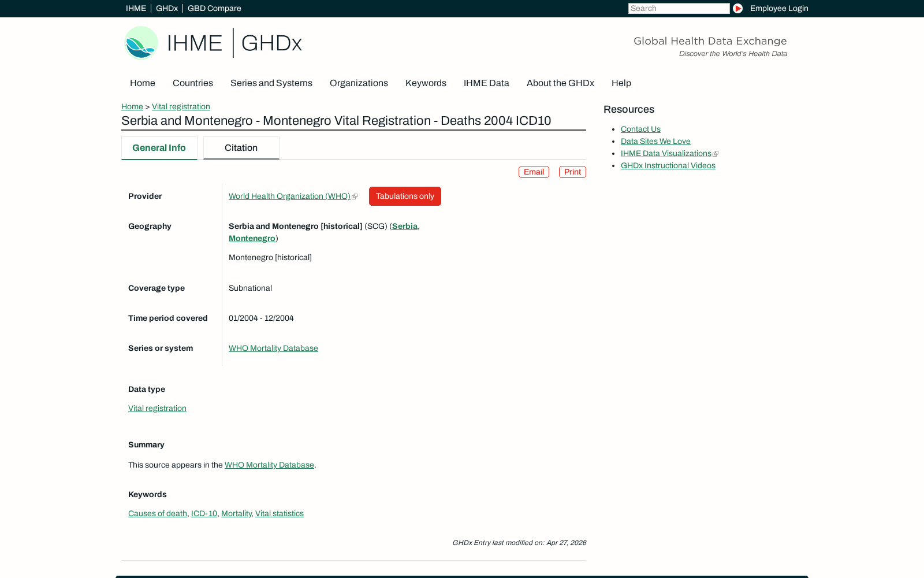Open World Health Organization (WHO) provider link
924x578 pixels.
tap(289, 197)
